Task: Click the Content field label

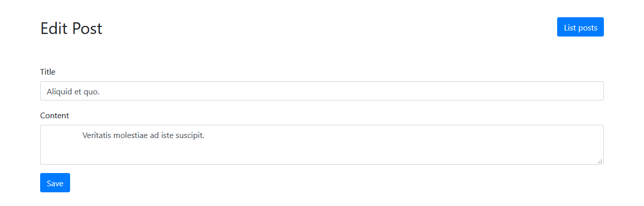Action: click(x=54, y=116)
